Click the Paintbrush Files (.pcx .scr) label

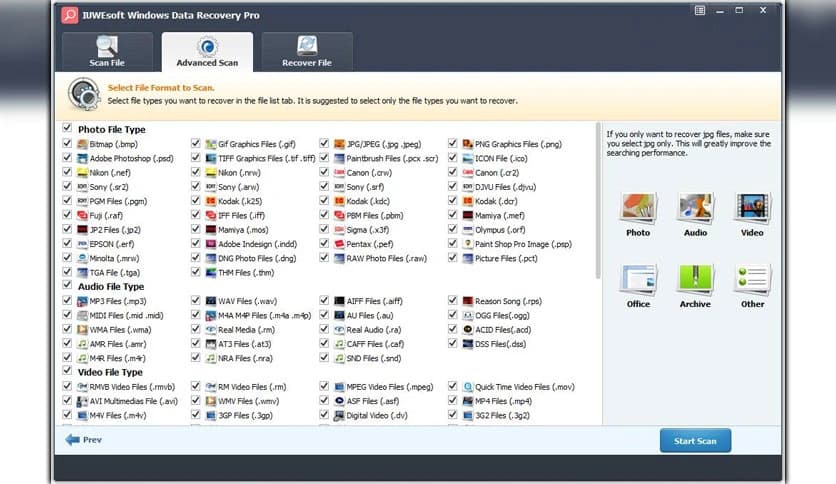pos(392,158)
